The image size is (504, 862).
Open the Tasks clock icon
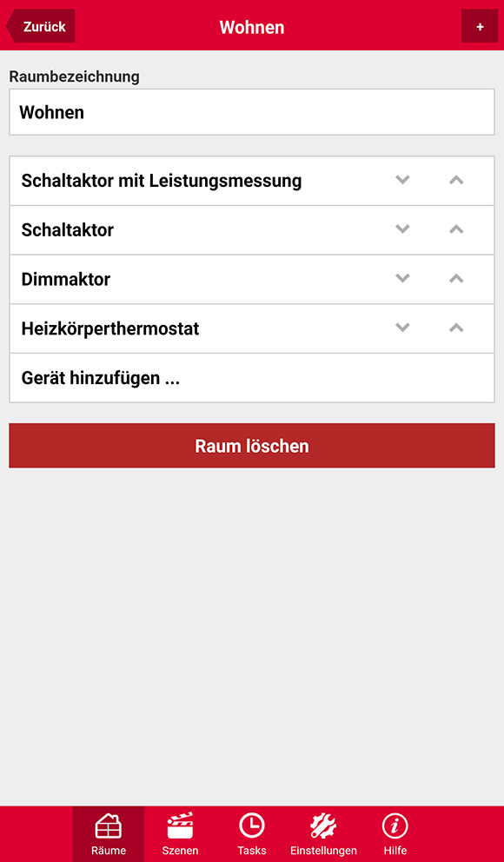pos(252,826)
